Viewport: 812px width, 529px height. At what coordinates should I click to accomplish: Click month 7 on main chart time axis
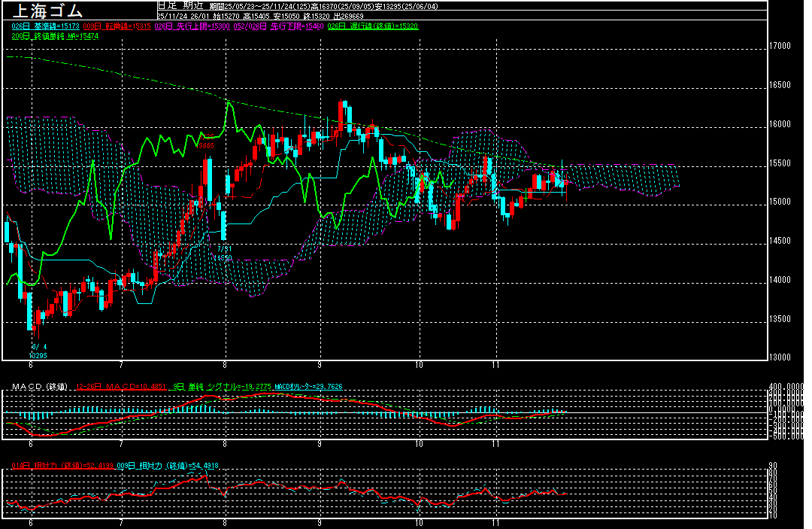pos(121,365)
